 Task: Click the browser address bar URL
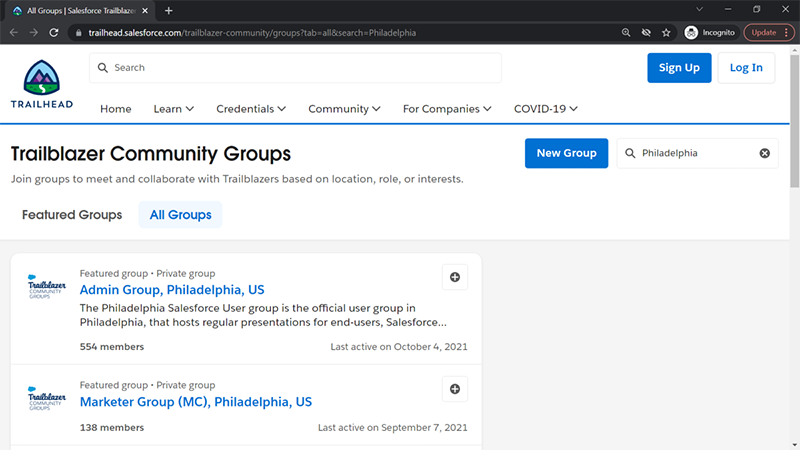click(x=252, y=33)
